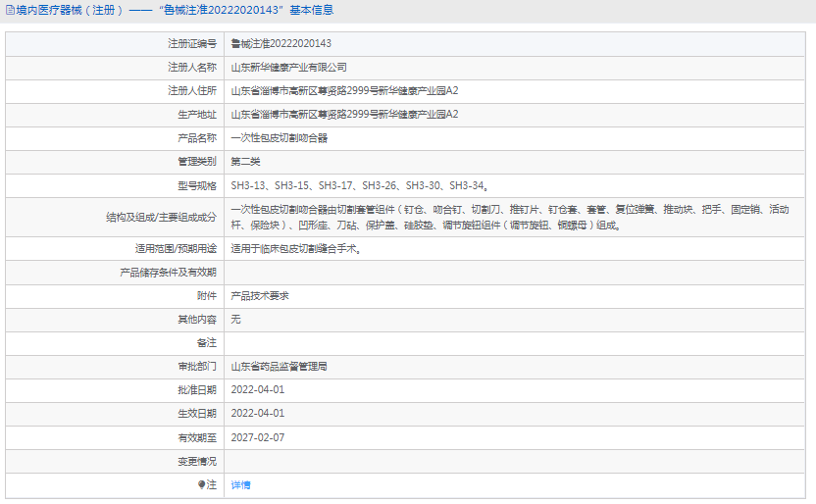Click the 产品储存条件及有效期 label
Screen dimensions: 816x504
pyautogui.click(x=168, y=273)
